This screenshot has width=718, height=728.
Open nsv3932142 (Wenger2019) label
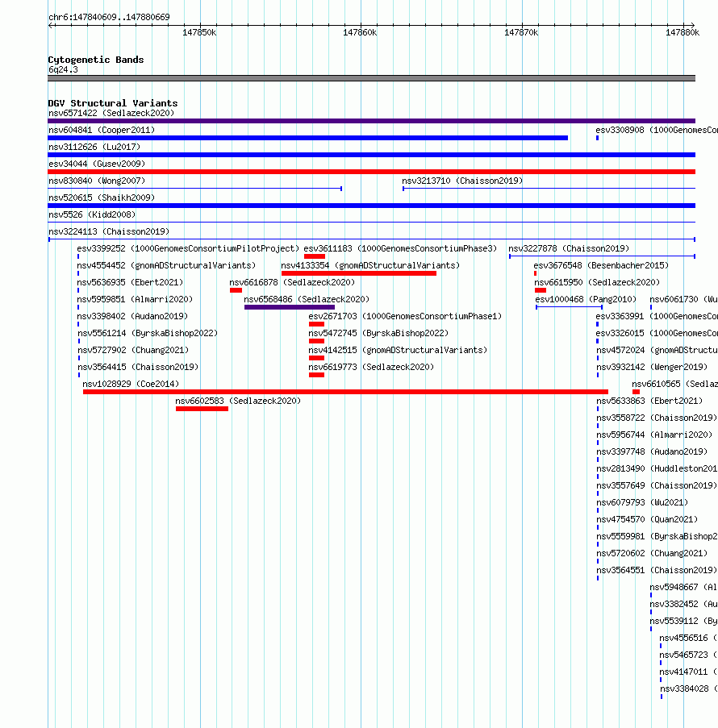[652, 368]
